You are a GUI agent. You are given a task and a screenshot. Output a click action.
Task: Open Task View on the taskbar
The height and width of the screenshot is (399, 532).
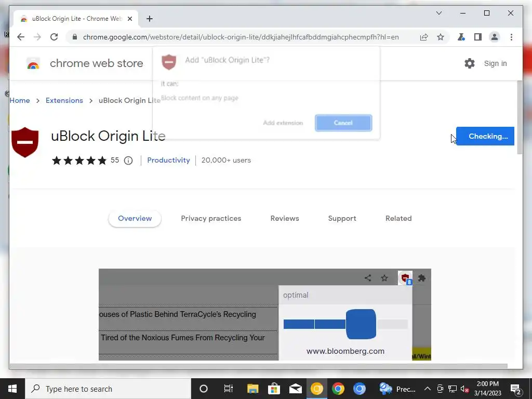(x=229, y=389)
